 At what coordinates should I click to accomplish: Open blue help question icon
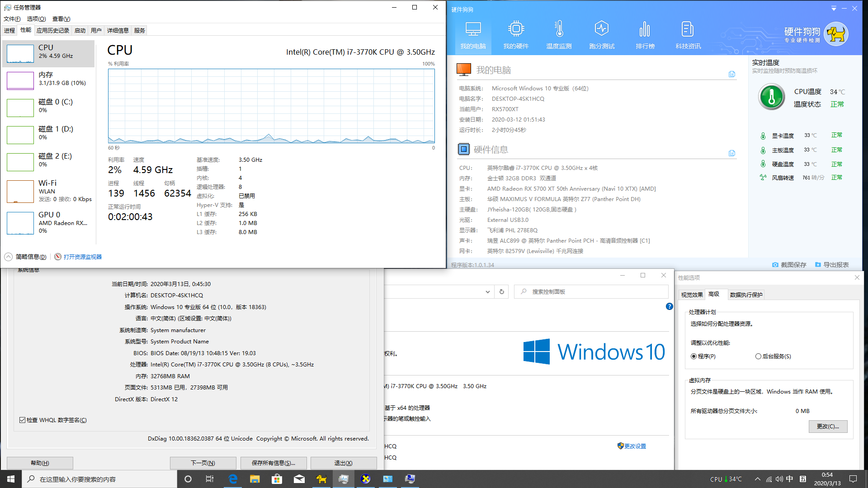[x=669, y=307]
